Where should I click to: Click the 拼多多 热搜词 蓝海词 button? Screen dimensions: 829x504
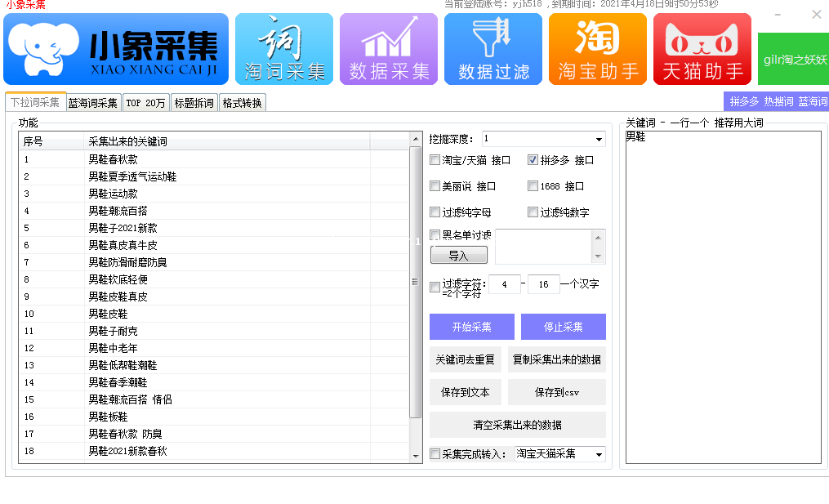(776, 101)
